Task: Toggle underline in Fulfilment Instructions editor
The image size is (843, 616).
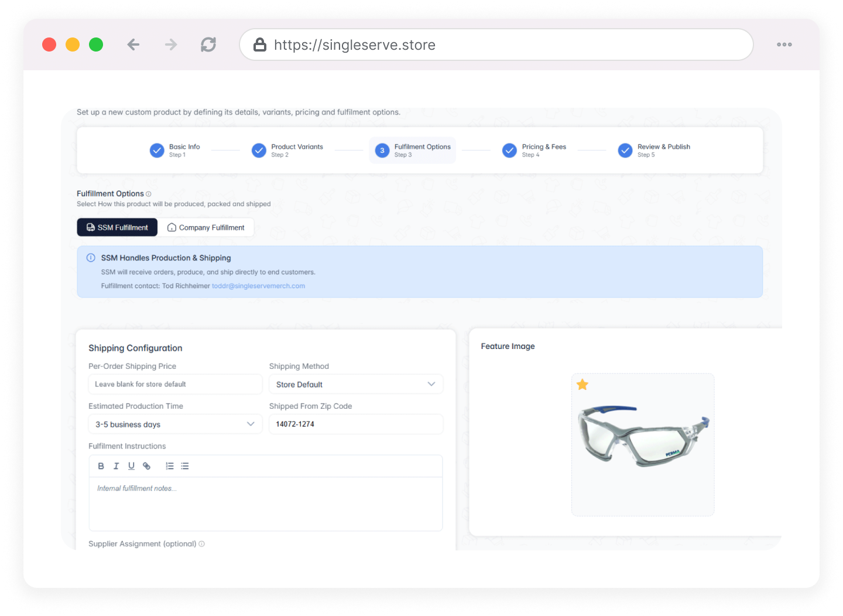Action: 131,466
